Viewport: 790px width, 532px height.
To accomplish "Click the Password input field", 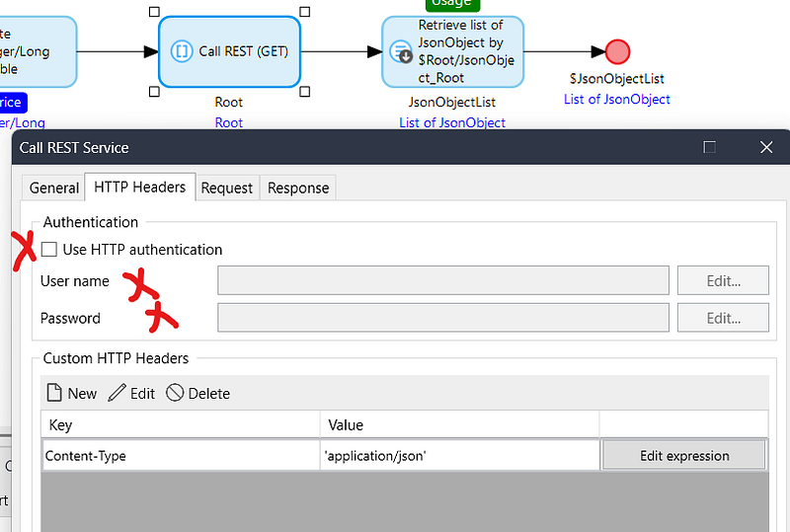I will (x=442, y=318).
